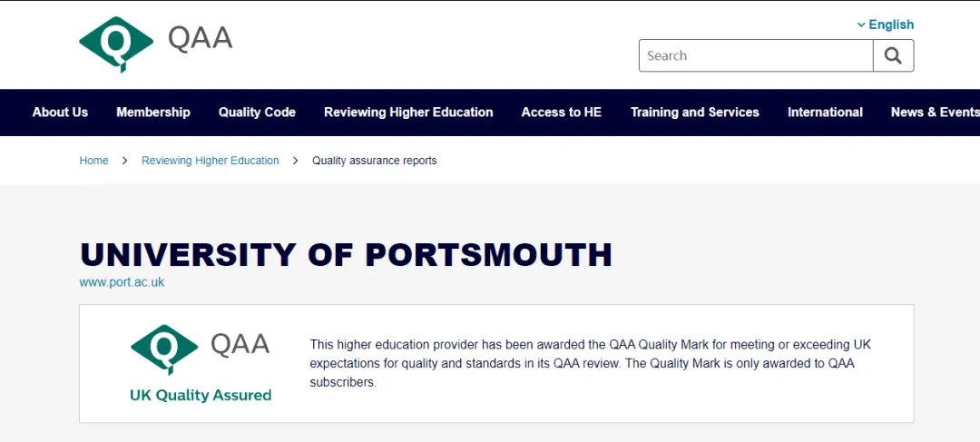Select Access to HE menu item
The height and width of the screenshot is (442, 980).
[x=562, y=113]
